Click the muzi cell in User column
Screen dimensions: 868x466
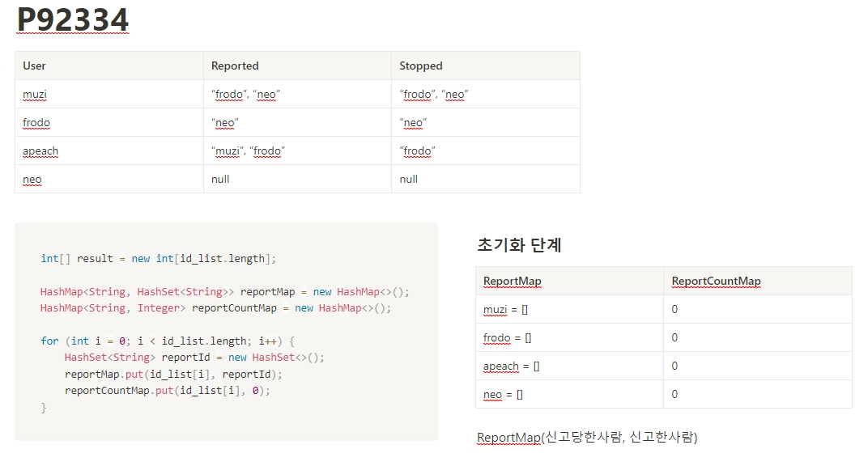click(35, 94)
